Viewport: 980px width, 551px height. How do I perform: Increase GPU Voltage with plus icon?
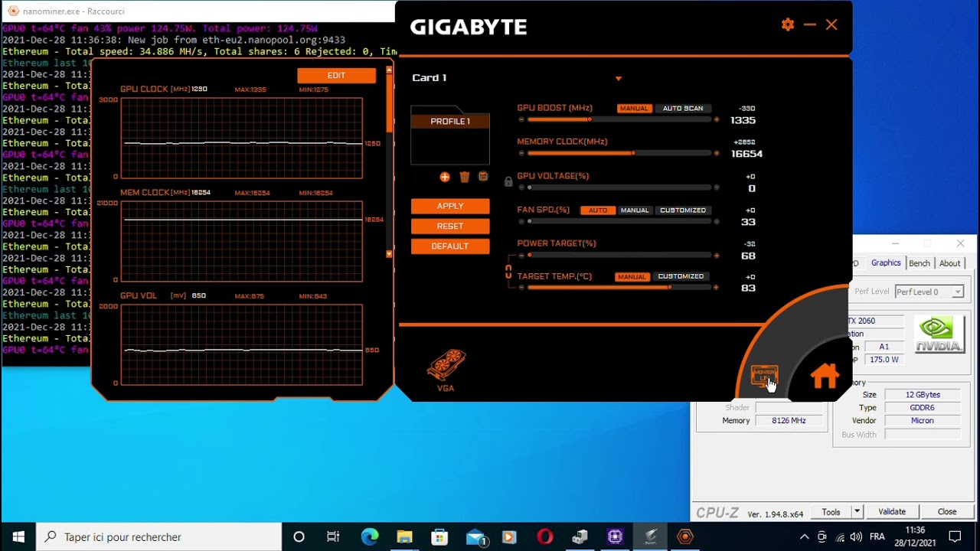[x=717, y=187]
